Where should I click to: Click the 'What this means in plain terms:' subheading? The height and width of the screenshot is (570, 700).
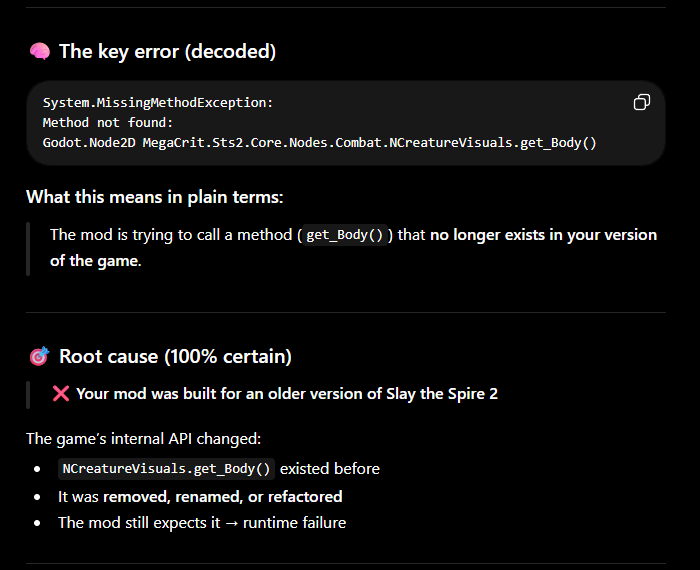155,197
